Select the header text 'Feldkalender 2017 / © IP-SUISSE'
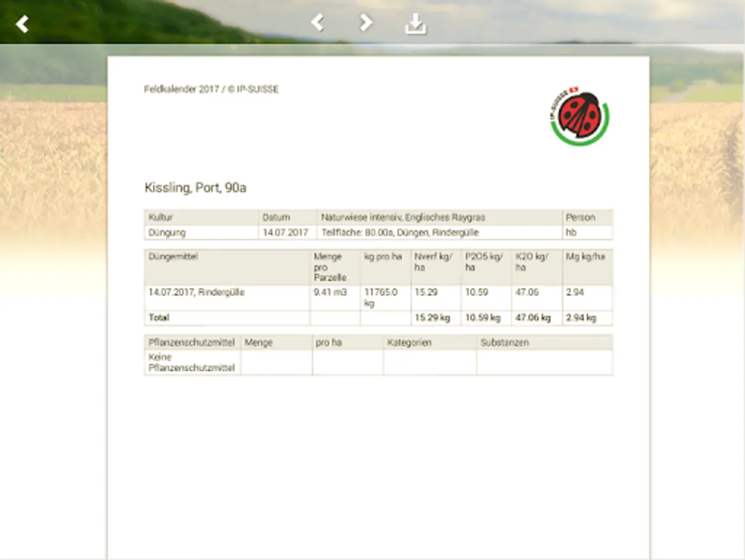This screenshot has width=745, height=560. click(212, 90)
